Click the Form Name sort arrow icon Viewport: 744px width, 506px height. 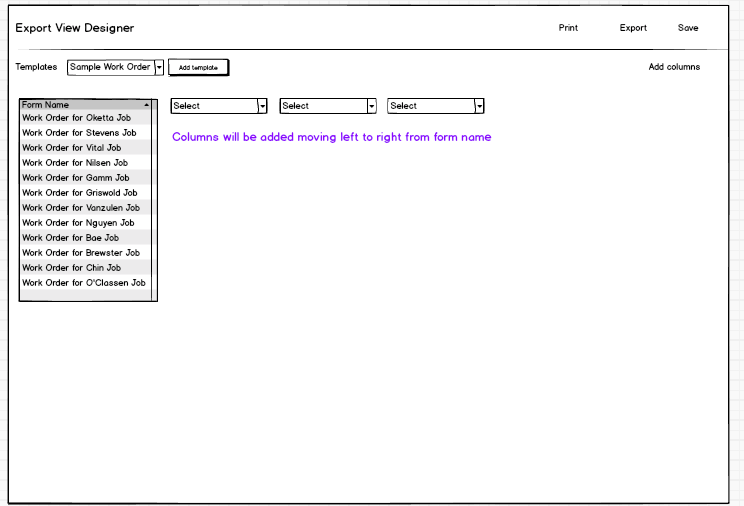click(146, 104)
